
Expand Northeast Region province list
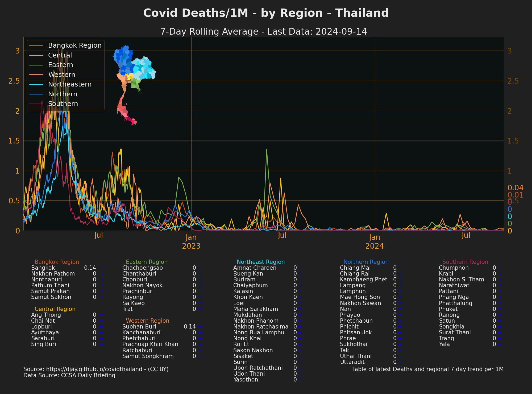261,262
